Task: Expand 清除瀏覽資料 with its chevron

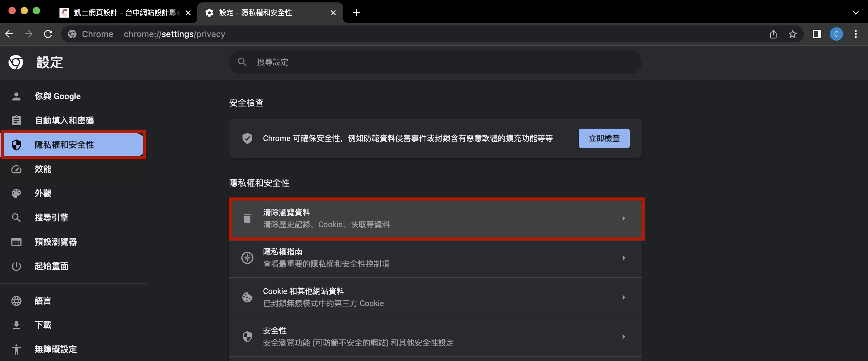Action: (x=624, y=218)
